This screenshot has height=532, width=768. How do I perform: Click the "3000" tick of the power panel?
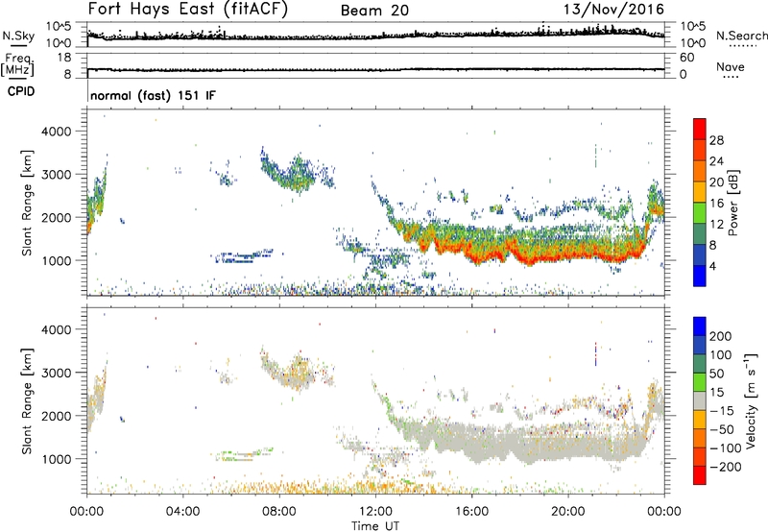pyautogui.click(x=57, y=175)
